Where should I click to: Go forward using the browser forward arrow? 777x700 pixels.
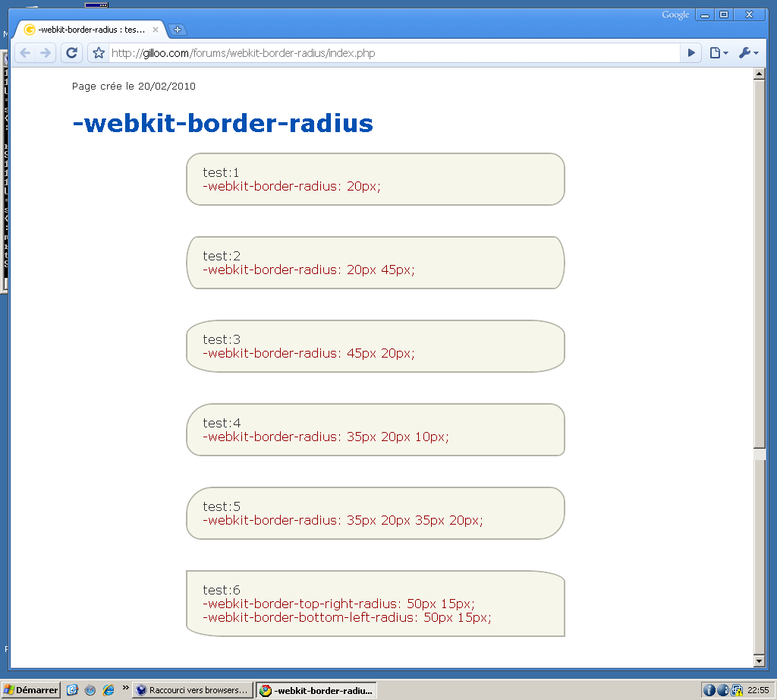pyautogui.click(x=46, y=53)
